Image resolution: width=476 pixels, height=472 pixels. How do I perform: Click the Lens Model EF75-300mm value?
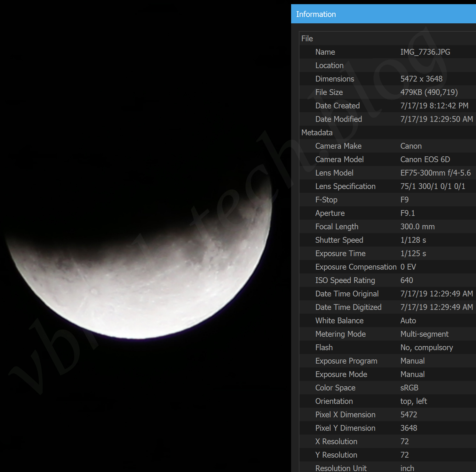pyautogui.click(x=435, y=173)
